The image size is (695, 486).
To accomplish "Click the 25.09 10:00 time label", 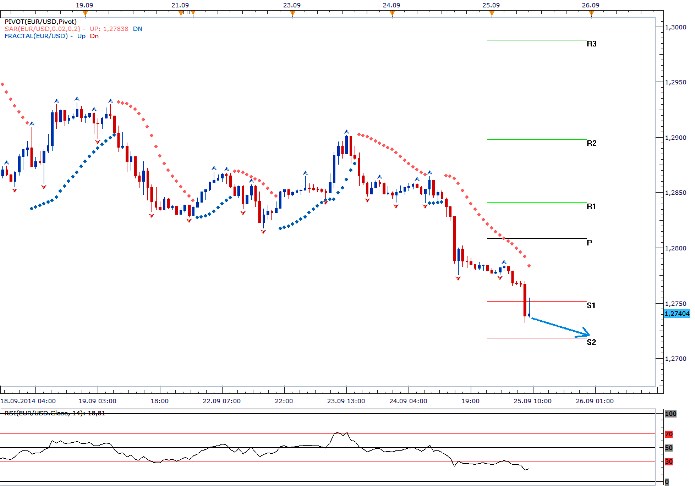I will click(x=532, y=401).
